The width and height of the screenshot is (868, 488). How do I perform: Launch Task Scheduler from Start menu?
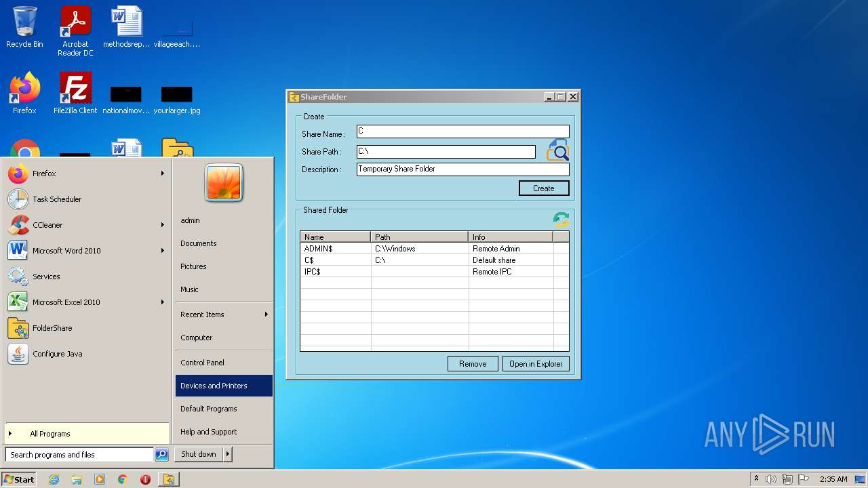tap(86, 199)
